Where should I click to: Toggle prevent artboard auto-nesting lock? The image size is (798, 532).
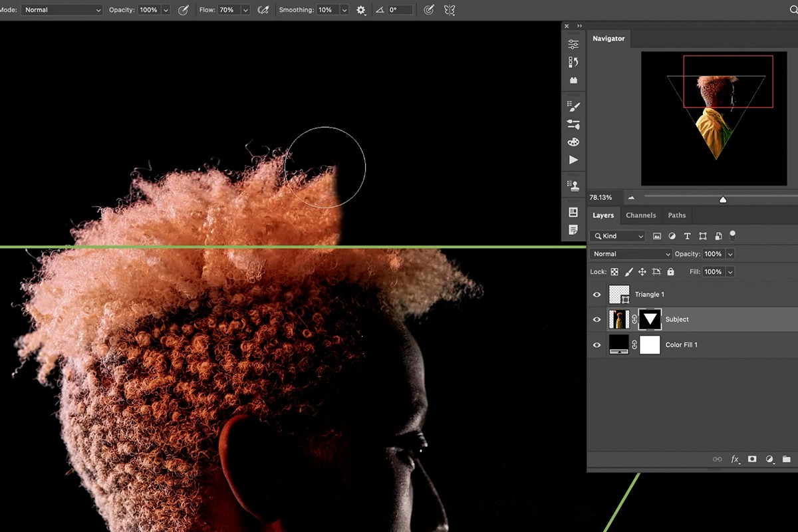656,272
